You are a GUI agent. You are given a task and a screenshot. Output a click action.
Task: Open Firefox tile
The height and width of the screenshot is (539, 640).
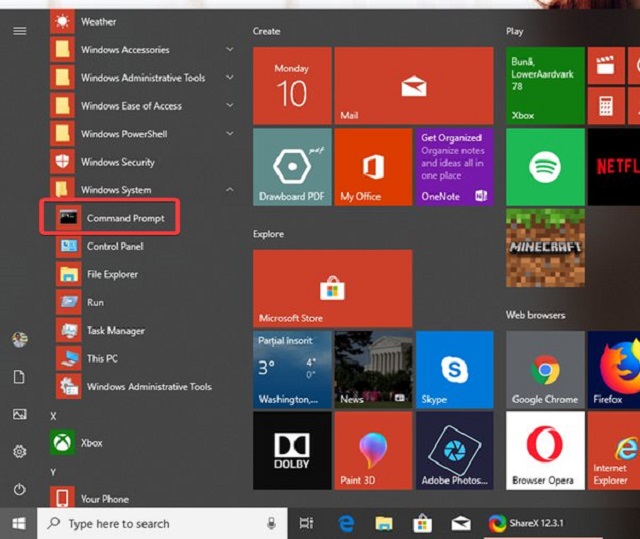pyautogui.click(x=614, y=370)
